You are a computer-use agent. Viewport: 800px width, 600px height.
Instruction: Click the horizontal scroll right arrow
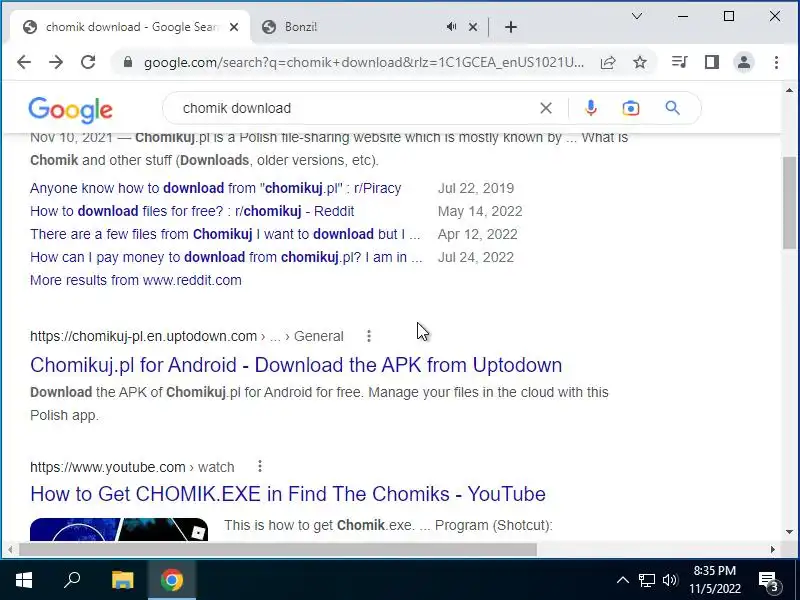click(773, 549)
